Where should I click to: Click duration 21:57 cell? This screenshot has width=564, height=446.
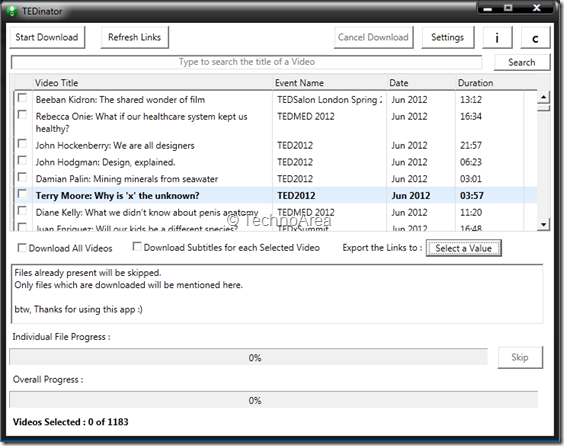tap(471, 146)
